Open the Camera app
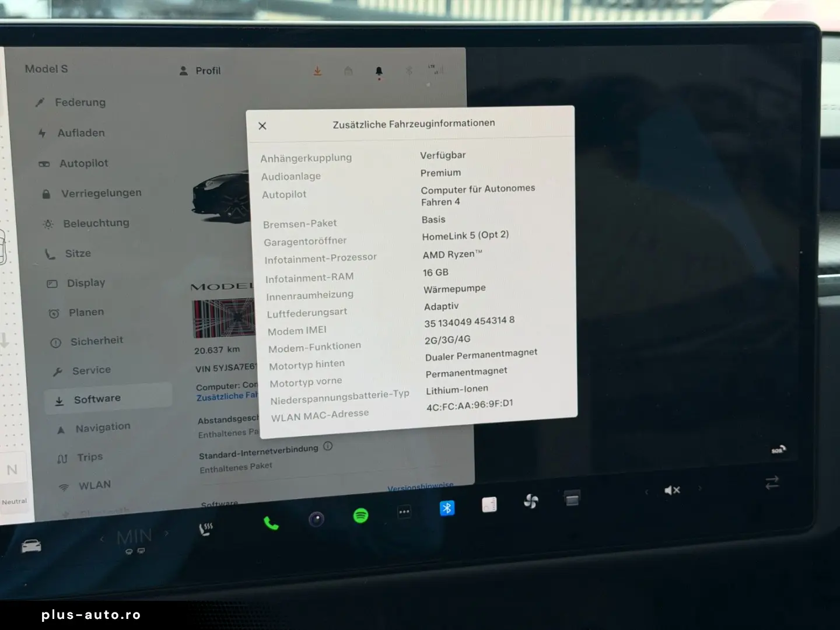Screen dimensions: 840x630 click(x=316, y=519)
